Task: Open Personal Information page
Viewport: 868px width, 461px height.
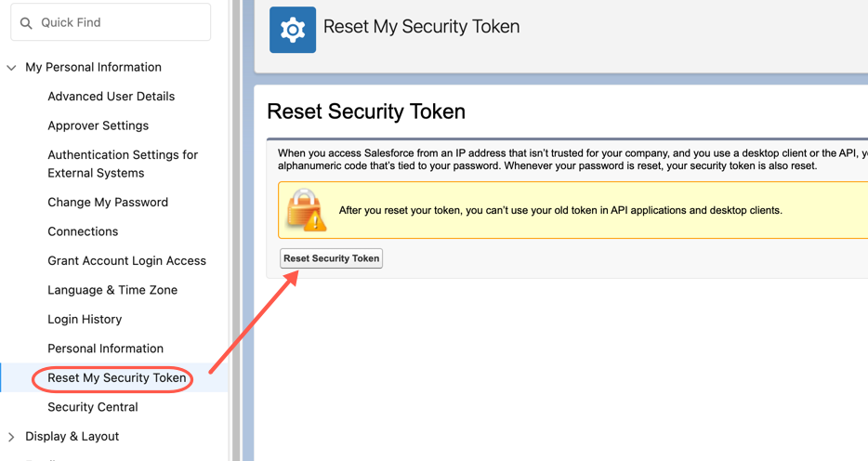Action: coord(106,349)
